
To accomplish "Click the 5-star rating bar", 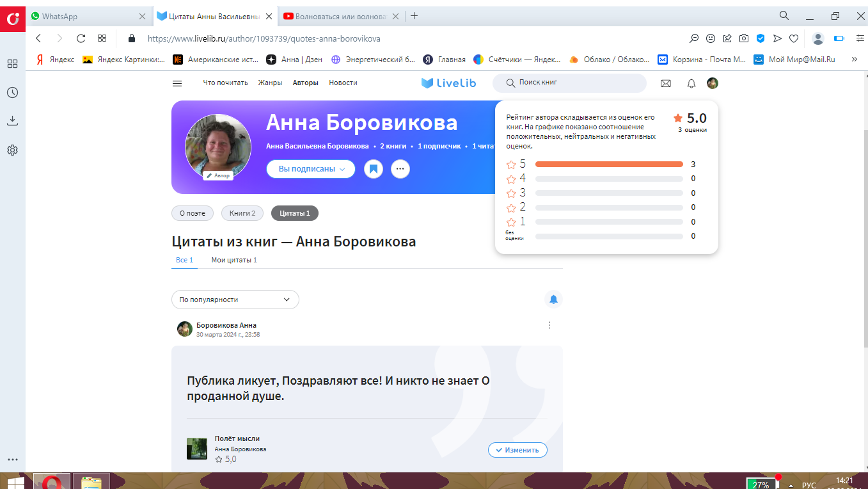I will pyautogui.click(x=609, y=164).
